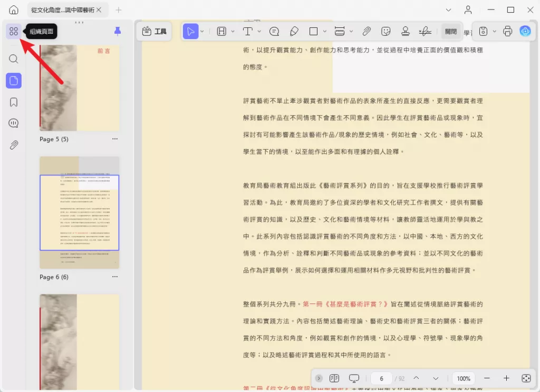Open the signature tool
Image resolution: width=540 pixels, height=392 pixels.
(x=425, y=32)
